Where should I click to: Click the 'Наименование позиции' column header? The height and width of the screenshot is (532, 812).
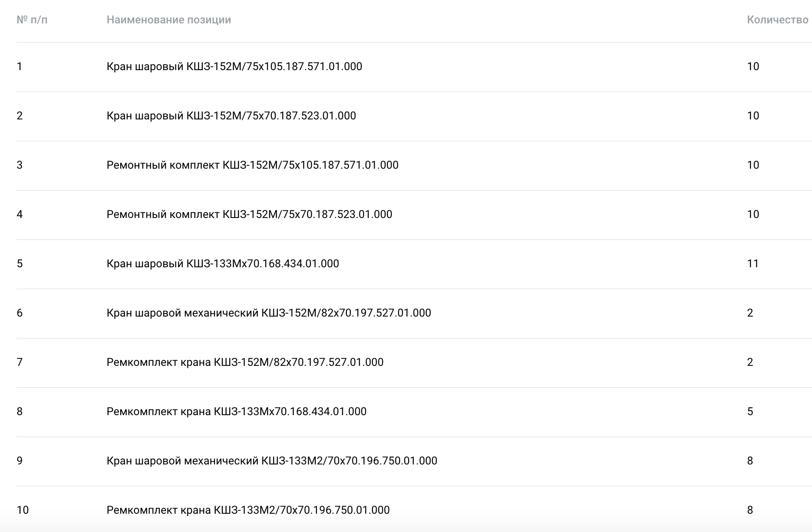pyautogui.click(x=169, y=20)
